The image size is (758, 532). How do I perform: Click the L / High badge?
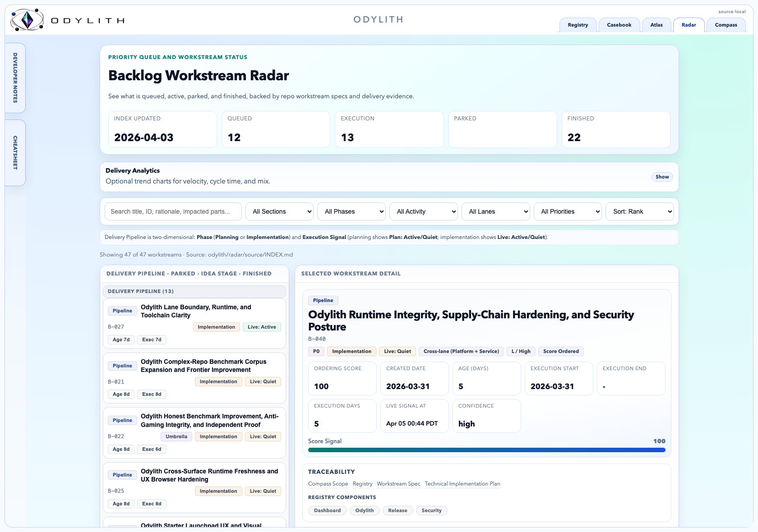[x=521, y=351]
